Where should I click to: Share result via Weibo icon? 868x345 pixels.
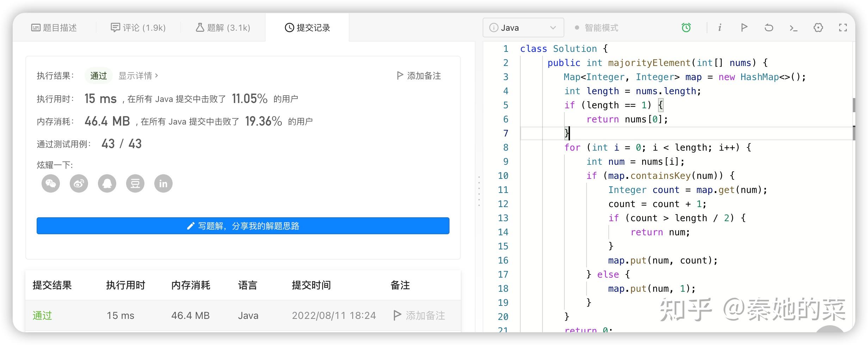79,183
